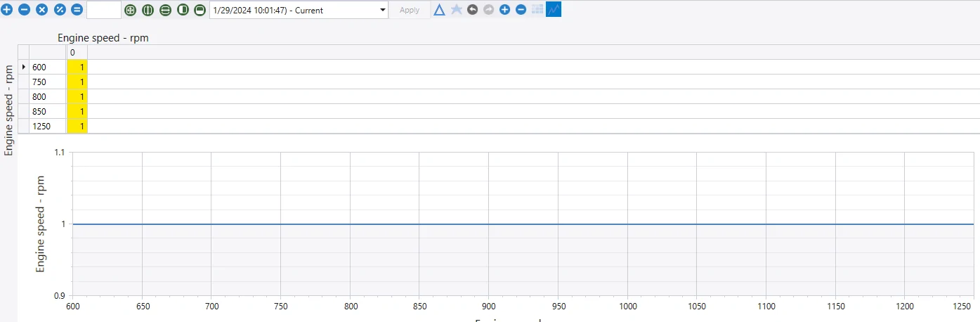Select the yellow value cell in row 850
This screenshot has width=980, height=322.
77,111
